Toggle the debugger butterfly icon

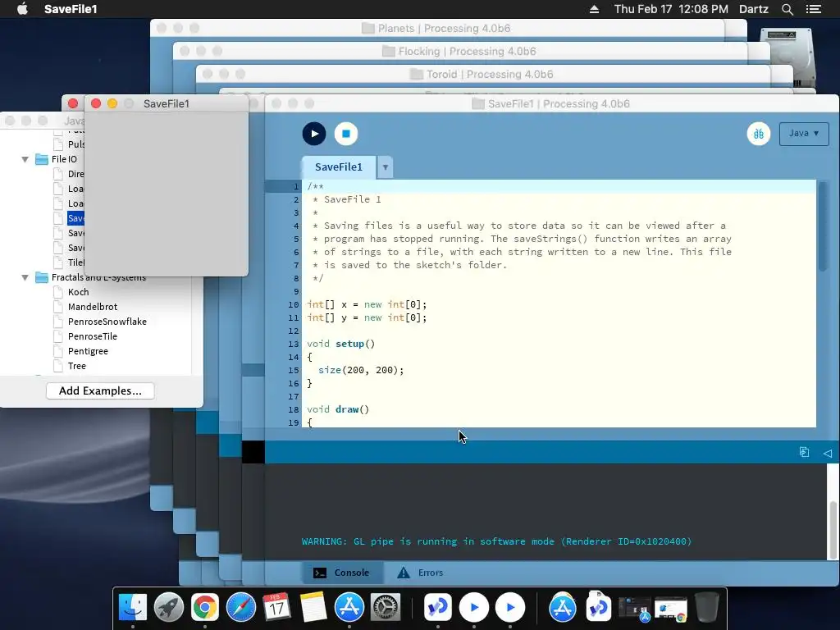coord(759,134)
